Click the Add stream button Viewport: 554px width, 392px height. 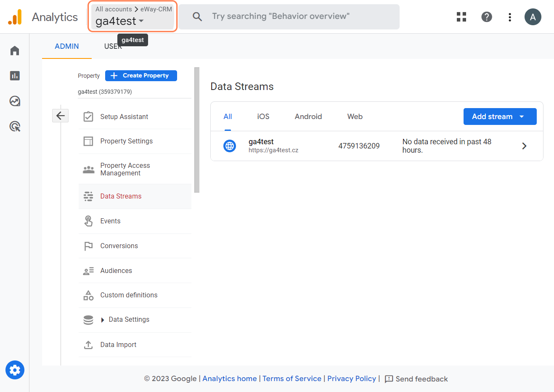[x=500, y=117]
